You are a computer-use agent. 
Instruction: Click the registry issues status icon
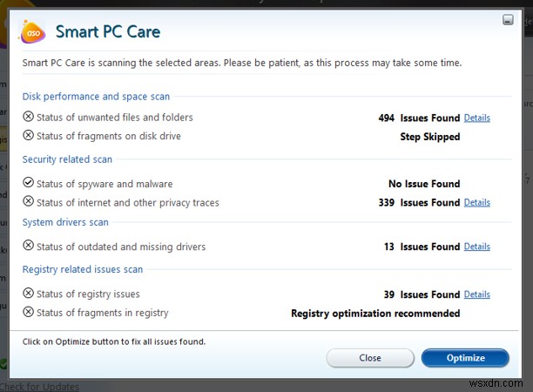(x=28, y=294)
